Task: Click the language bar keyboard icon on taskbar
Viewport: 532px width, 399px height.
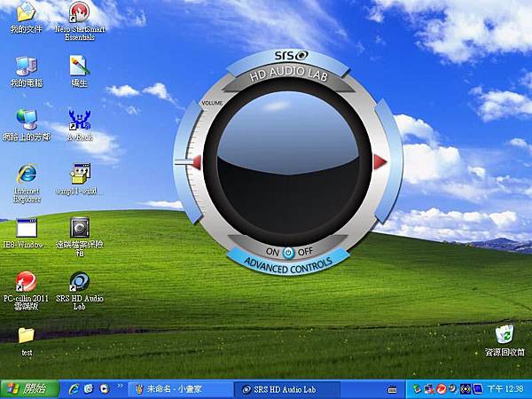Action: [x=392, y=389]
